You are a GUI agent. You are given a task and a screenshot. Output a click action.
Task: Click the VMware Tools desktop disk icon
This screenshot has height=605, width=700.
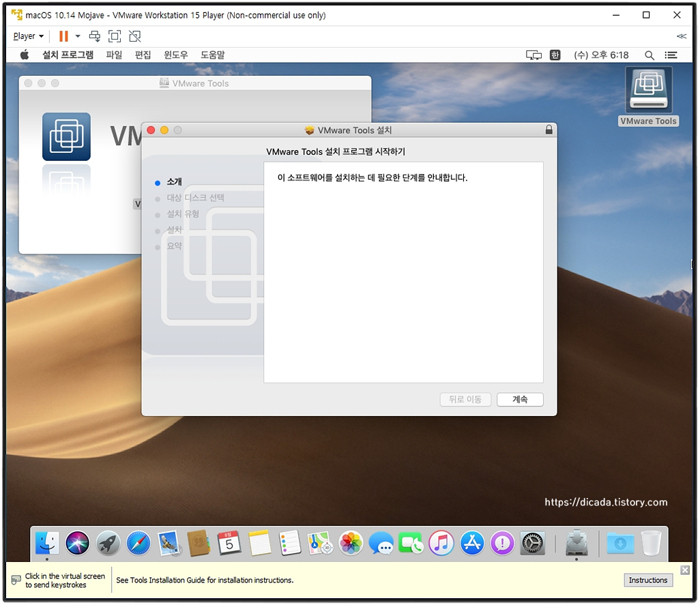tap(649, 91)
